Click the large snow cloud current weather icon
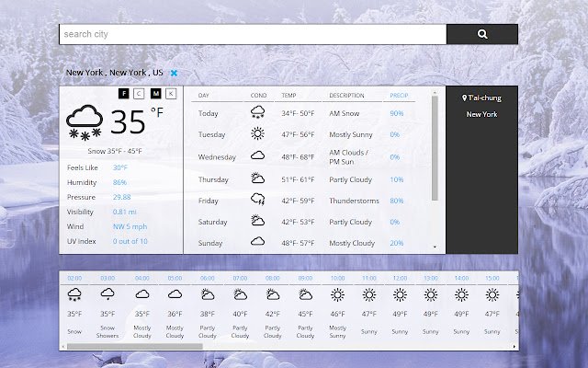 pos(85,122)
